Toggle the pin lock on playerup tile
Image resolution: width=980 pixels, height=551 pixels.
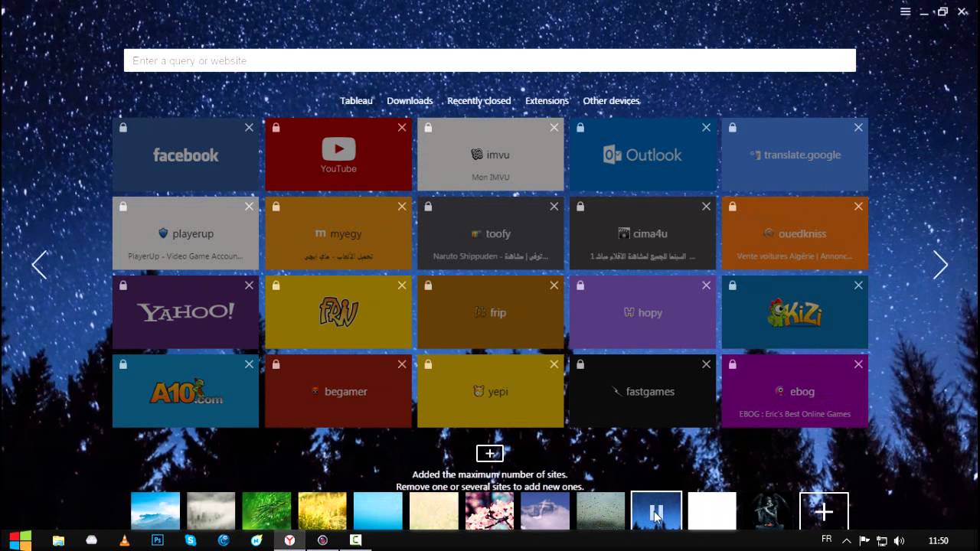[x=123, y=207]
